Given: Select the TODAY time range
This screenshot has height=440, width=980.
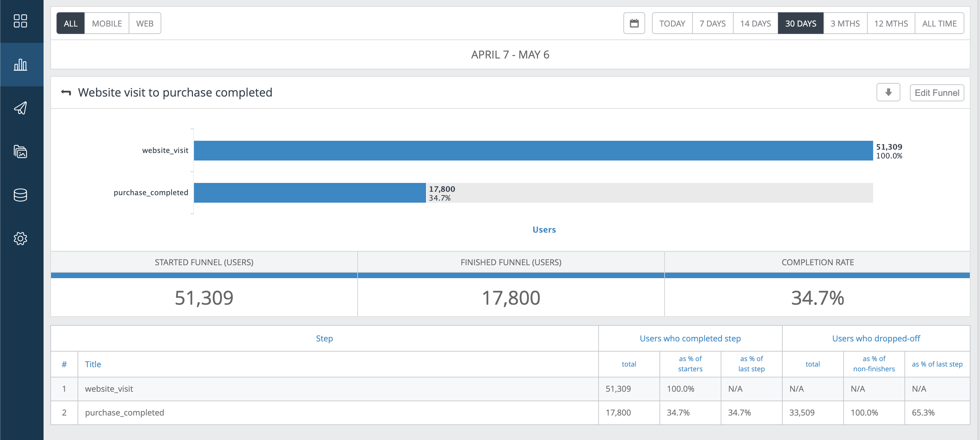Looking at the screenshot, I should click(x=672, y=23).
